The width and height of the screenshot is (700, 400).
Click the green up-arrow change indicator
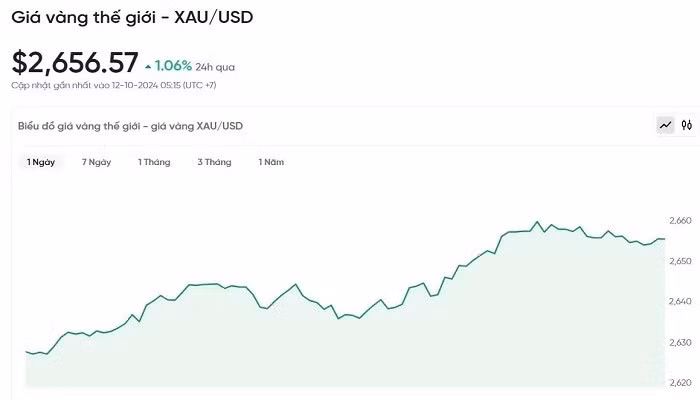[x=148, y=66]
